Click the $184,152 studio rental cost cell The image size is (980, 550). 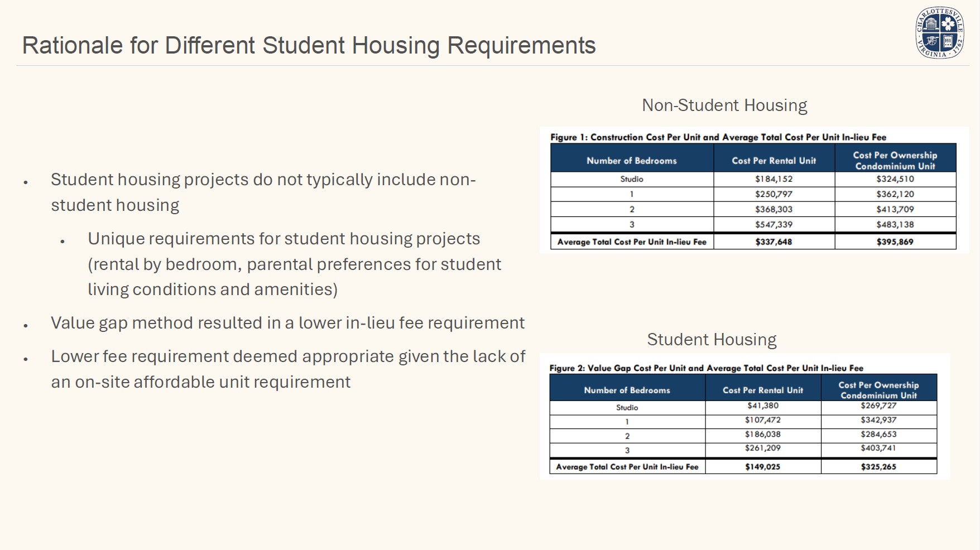[x=774, y=179]
